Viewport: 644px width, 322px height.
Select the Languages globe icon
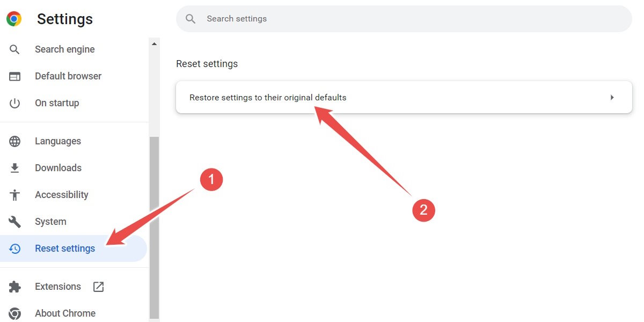(14, 141)
